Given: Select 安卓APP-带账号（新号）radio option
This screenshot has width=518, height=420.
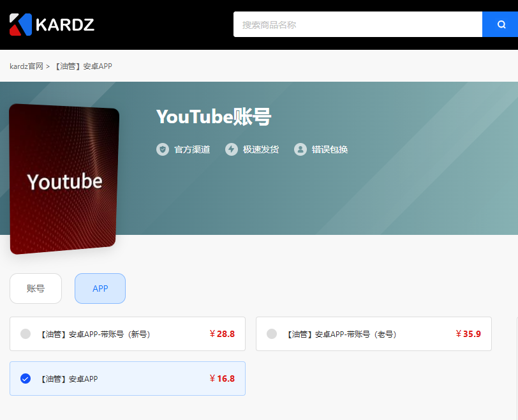Looking at the screenshot, I should click(x=26, y=334).
